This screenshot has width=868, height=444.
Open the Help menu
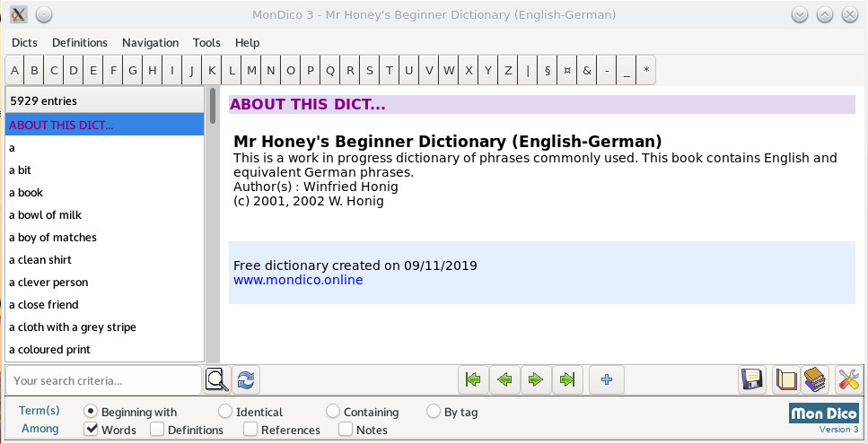247,42
